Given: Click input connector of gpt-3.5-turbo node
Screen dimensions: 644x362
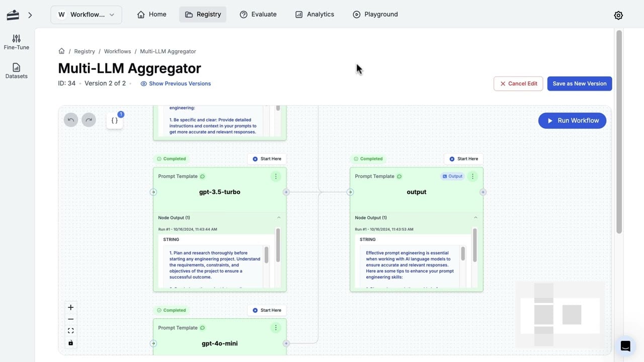Looking at the screenshot, I should point(153,192).
